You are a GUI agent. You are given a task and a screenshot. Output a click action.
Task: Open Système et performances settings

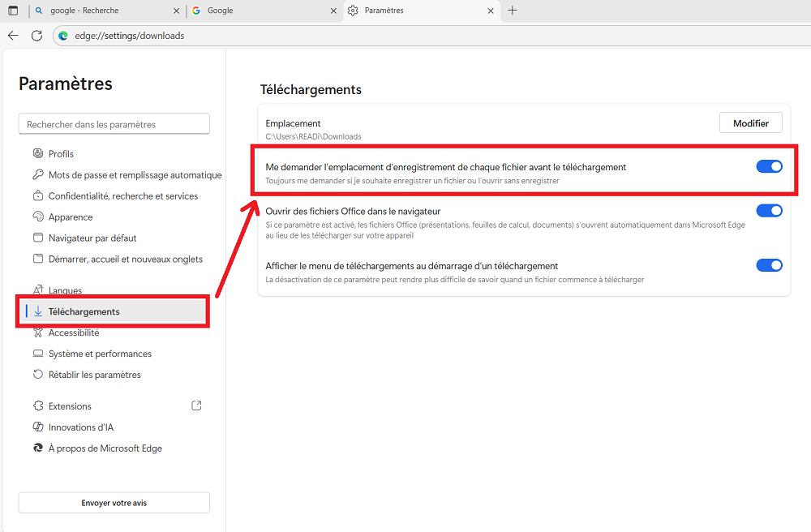[x=100, y=354]
